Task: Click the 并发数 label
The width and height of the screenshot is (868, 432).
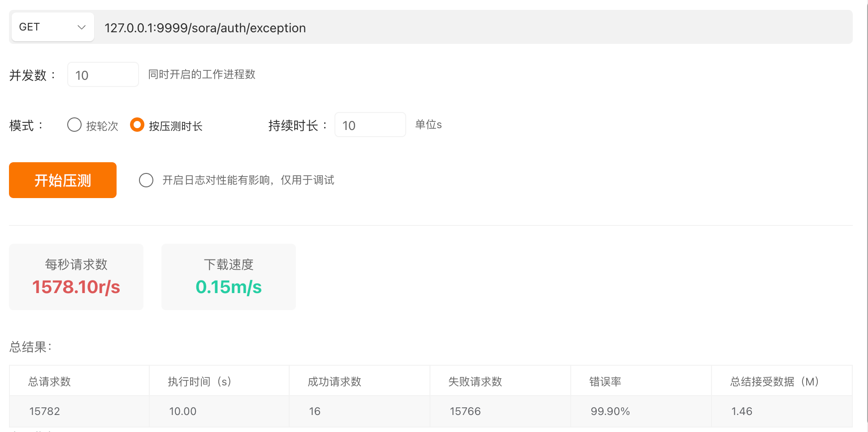Action: pyautogui.click(x=33, y=75)
